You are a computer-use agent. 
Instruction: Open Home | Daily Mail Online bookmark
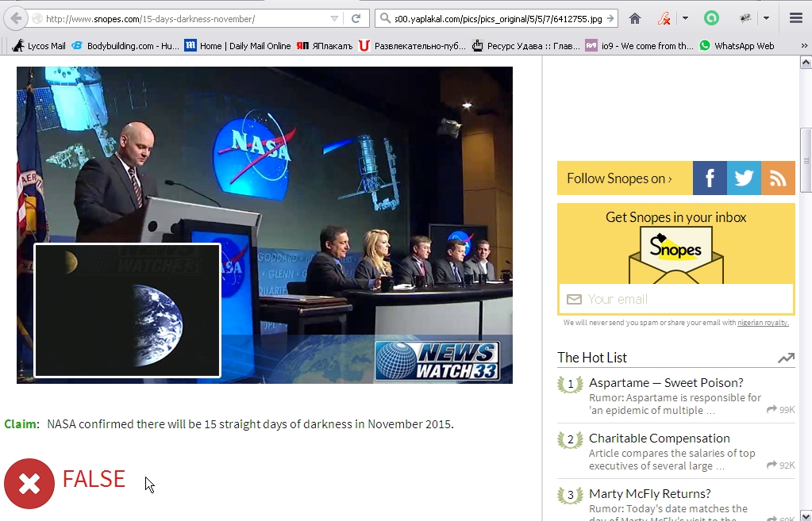point(237,46)
